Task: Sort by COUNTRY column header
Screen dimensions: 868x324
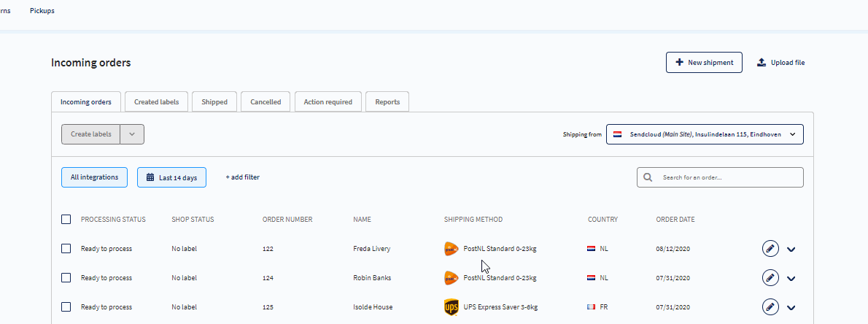Action: click(x=602, y=220)
